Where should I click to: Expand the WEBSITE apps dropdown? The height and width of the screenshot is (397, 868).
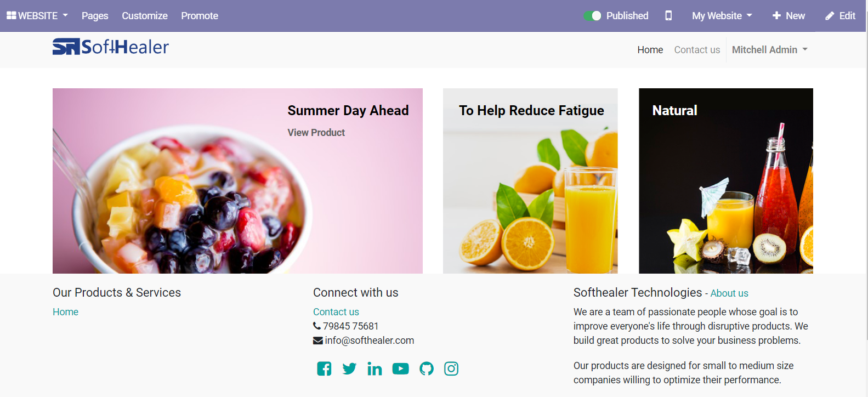pyautogui.click(x=37, y=15)
